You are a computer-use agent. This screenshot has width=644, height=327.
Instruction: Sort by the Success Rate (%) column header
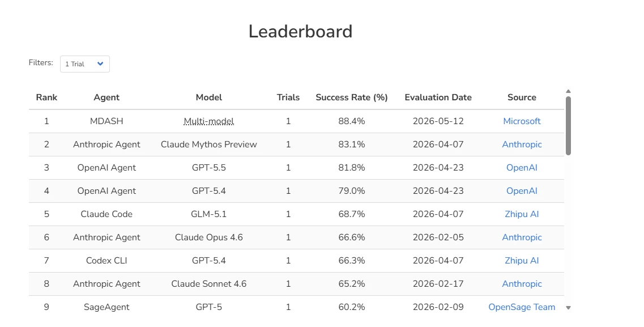(x=352, y=97)
